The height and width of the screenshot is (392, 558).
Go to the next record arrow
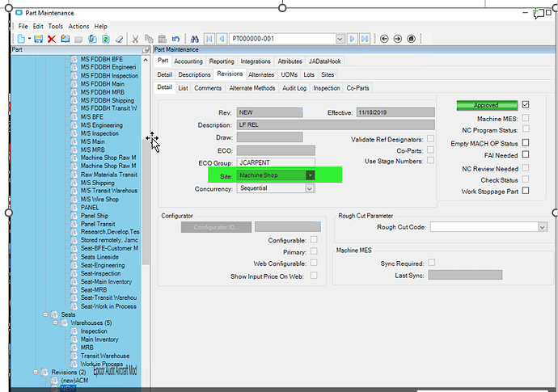click(x=352, y=39)
